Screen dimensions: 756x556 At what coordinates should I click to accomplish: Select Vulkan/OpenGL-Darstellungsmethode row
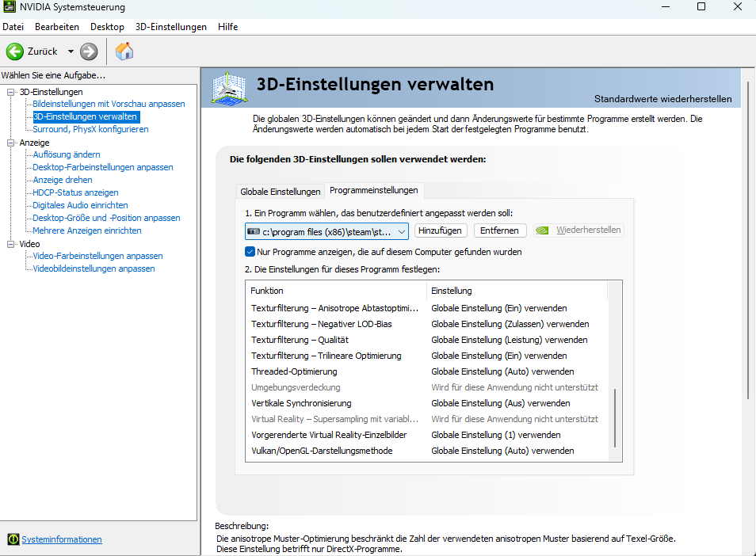(x=426, y=451)
